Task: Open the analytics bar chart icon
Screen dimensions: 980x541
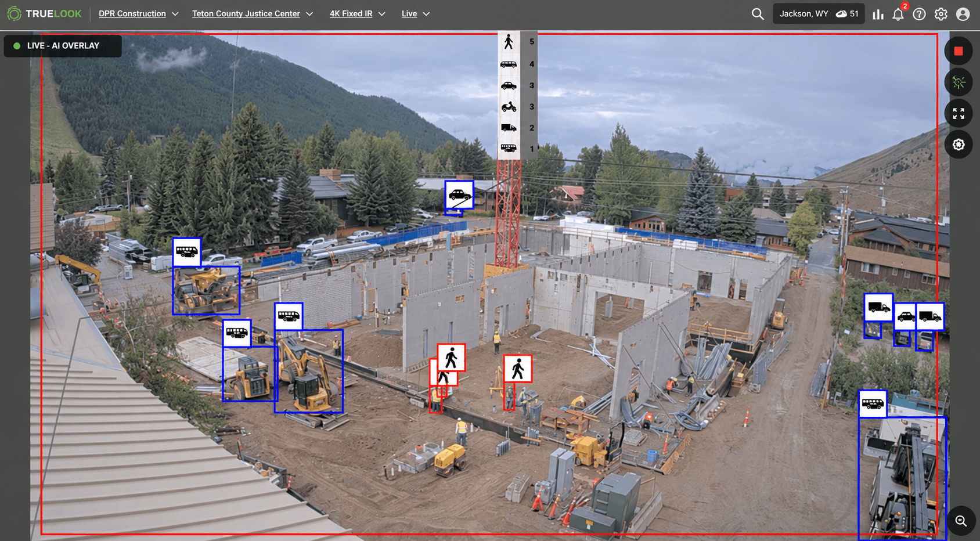Action: point(878,14)
